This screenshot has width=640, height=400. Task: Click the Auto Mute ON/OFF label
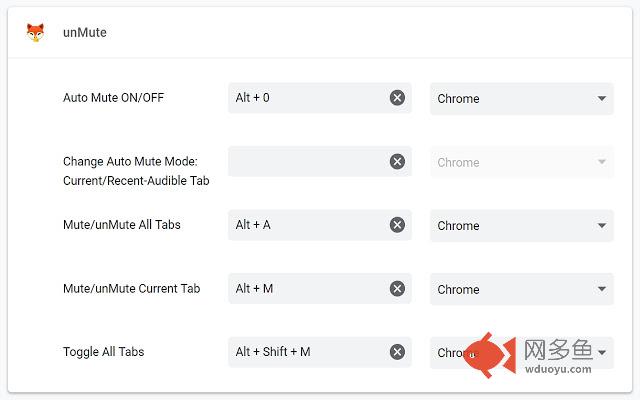click(113, 98)
